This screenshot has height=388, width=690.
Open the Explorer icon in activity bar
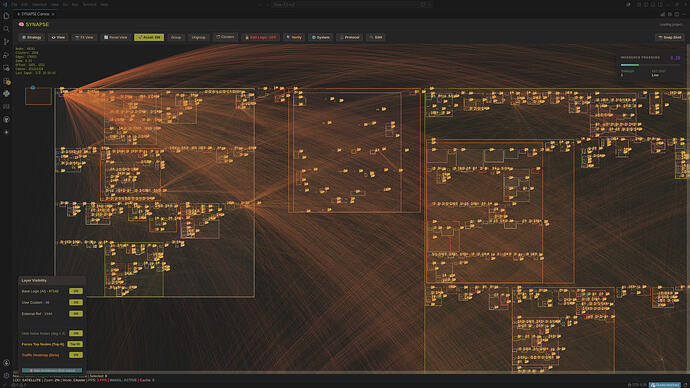click(x=6, y=16)
